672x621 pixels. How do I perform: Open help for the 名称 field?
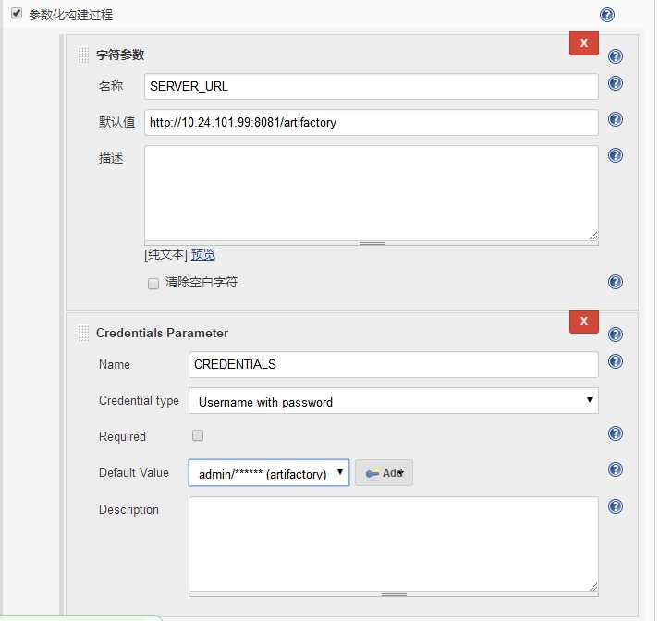pyautogui.click(x=616, y=84)
